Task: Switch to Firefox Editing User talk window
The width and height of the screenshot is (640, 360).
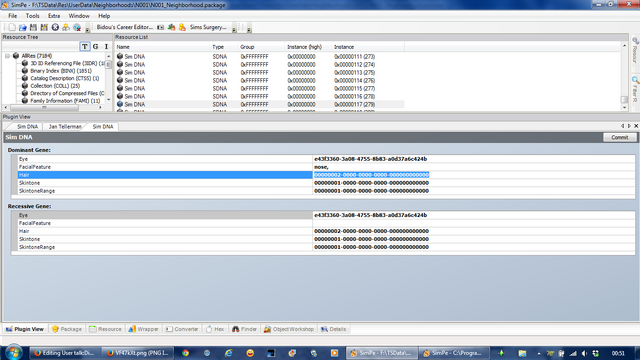Action: pos(64,353)
